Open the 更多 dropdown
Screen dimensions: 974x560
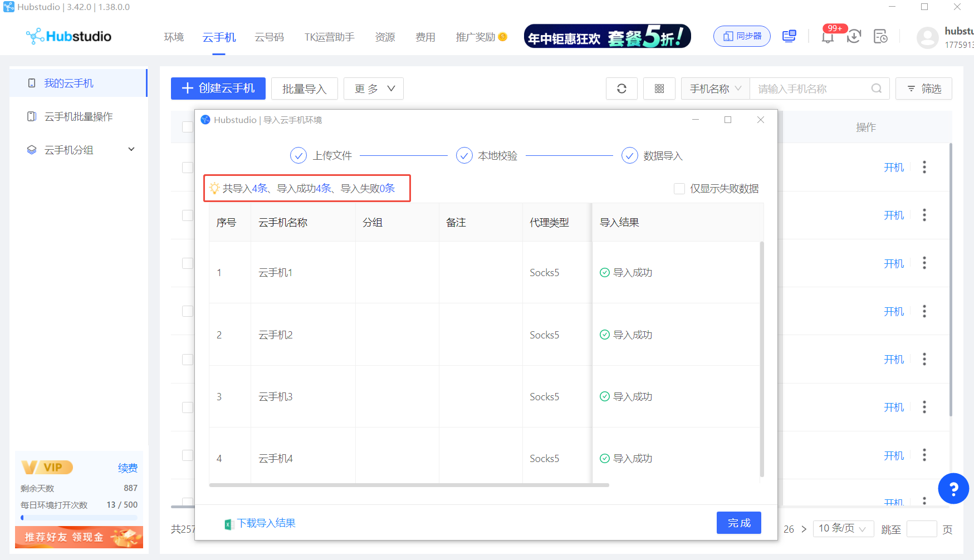pos(374,89)
